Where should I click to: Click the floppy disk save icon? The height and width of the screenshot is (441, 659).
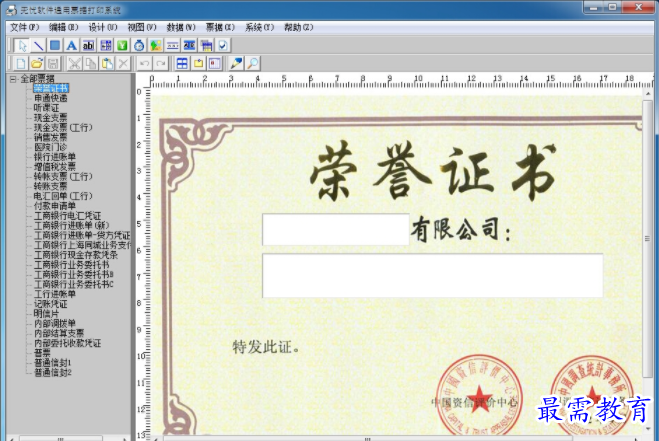coord(53,63)
